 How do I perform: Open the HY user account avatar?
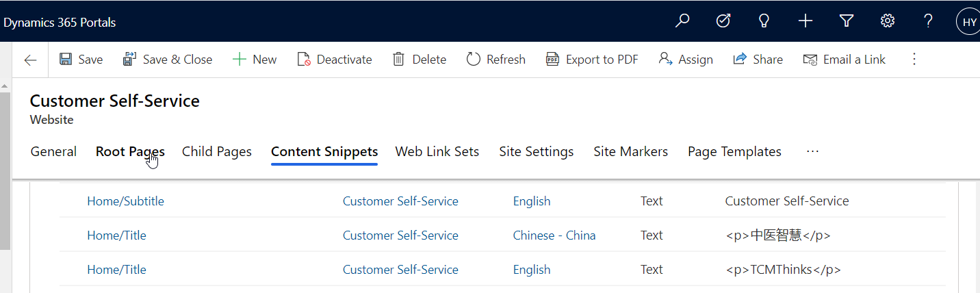pos(969,22)
